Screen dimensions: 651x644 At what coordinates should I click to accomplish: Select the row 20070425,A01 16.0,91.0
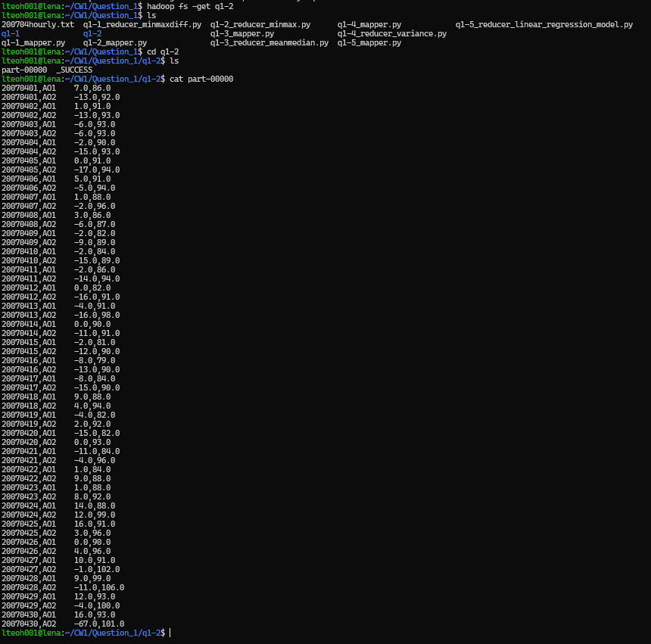pos(58,524)
